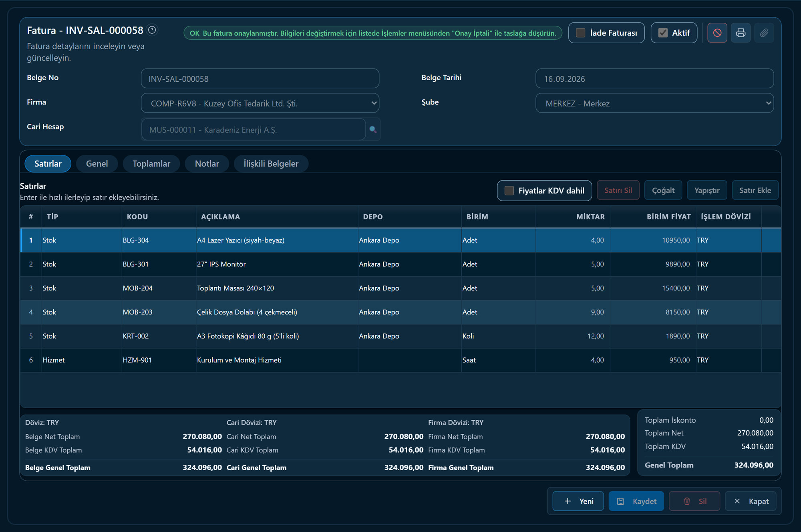Click the paperclip attachment icon
This screenshot has height=532, width=801.
[764, 33]
